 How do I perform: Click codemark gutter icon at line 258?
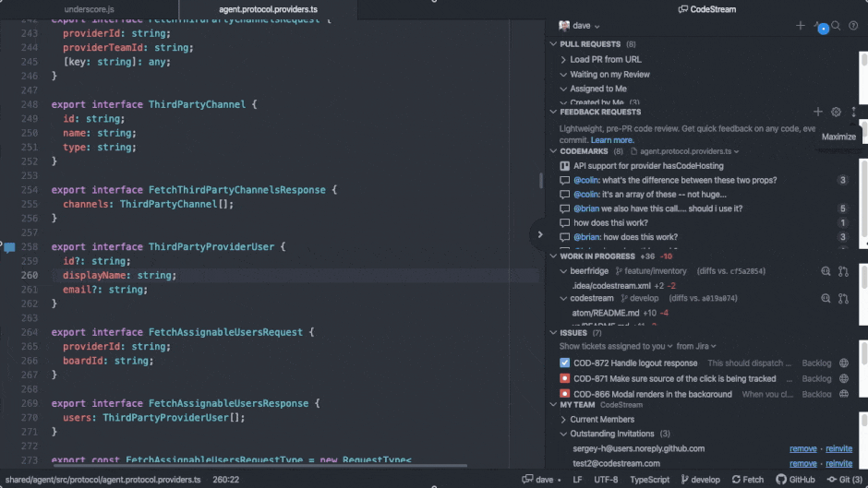tap(9, 247)
